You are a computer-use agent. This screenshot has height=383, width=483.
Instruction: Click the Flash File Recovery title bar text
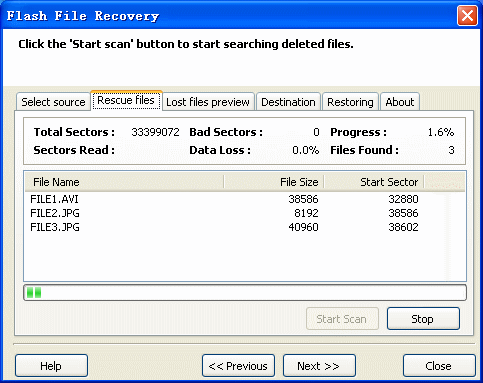tap(83, 16)
